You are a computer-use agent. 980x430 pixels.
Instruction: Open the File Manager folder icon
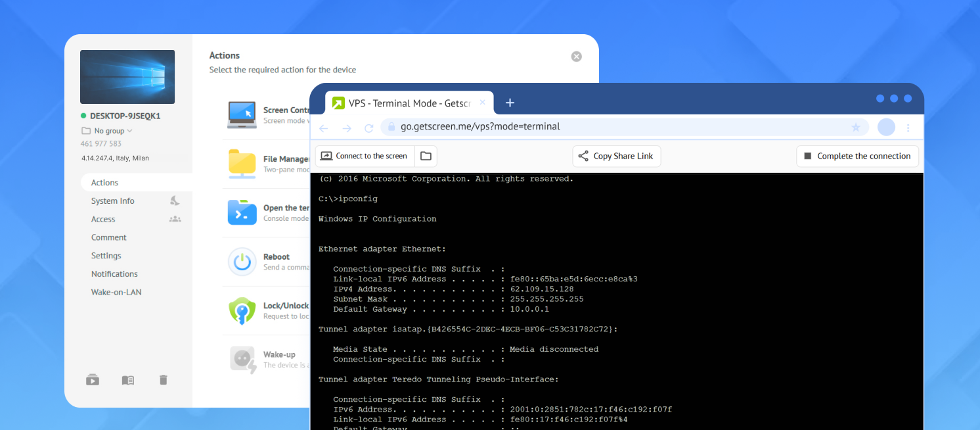(x=242, y=164)
